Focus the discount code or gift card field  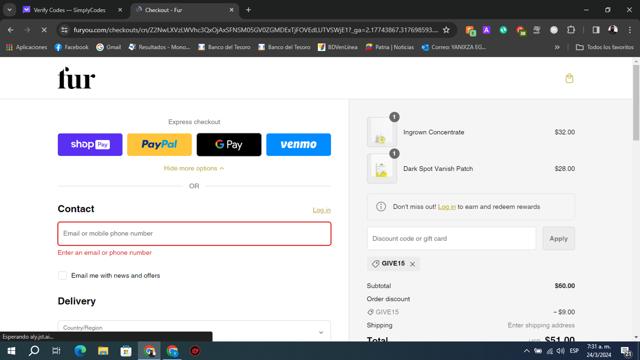click(x=451, y=238)
